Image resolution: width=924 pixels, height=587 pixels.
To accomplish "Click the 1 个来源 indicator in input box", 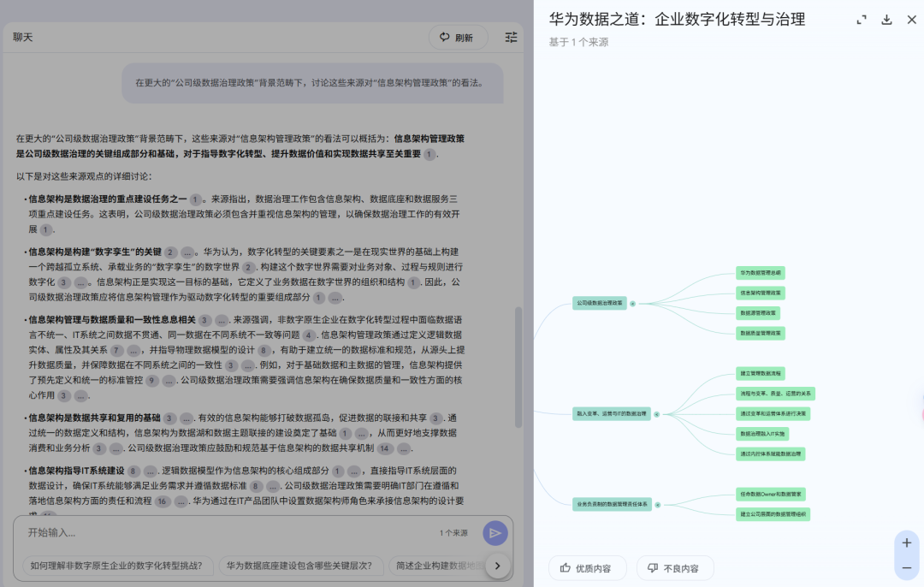I will tap(453, 533).
